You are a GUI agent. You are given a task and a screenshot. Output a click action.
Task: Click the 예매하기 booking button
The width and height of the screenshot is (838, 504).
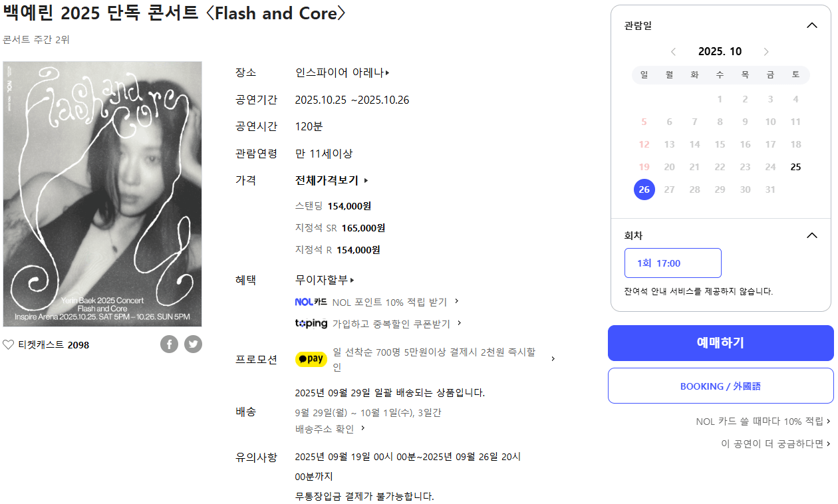tap(720, 343)
